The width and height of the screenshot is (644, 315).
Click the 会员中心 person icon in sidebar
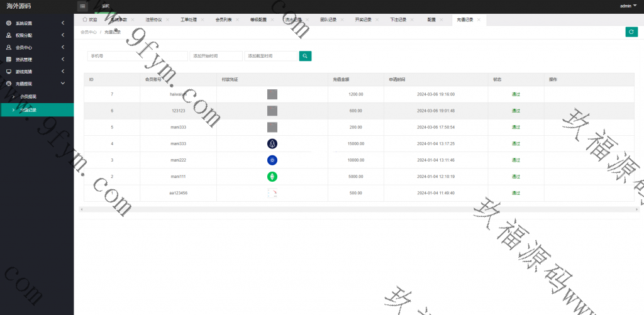coord(9,47)
